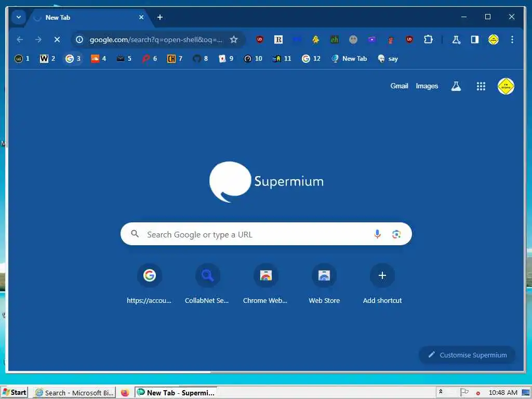
Task: View site information icon in address bar
Action: point(79,39)
